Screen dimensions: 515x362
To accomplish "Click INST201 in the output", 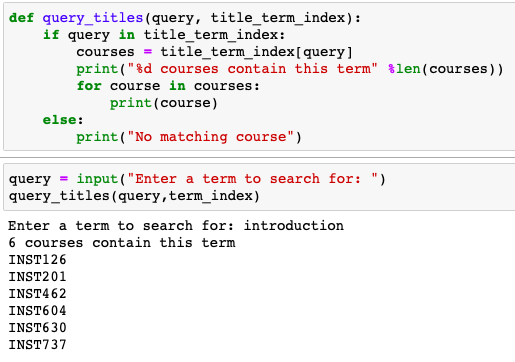I will (38, 277).
